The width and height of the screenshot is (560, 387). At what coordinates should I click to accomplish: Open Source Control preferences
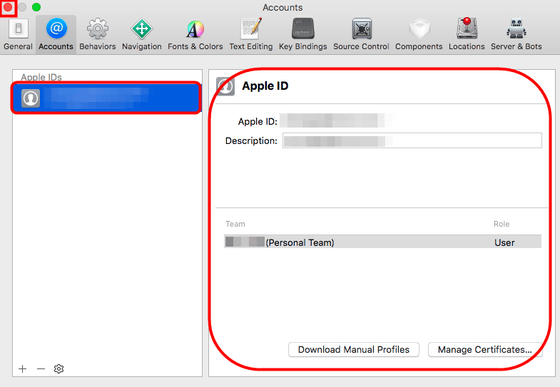(361, 35)
